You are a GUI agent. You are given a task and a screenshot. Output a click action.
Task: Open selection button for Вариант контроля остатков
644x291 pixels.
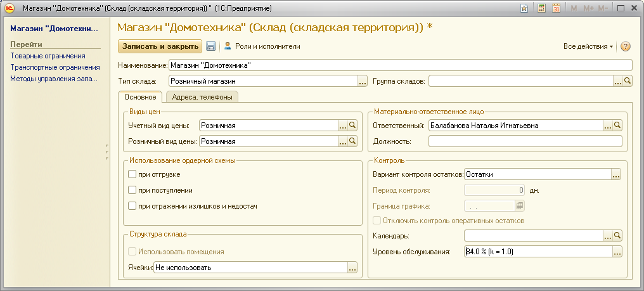click(x=616, y=174)
